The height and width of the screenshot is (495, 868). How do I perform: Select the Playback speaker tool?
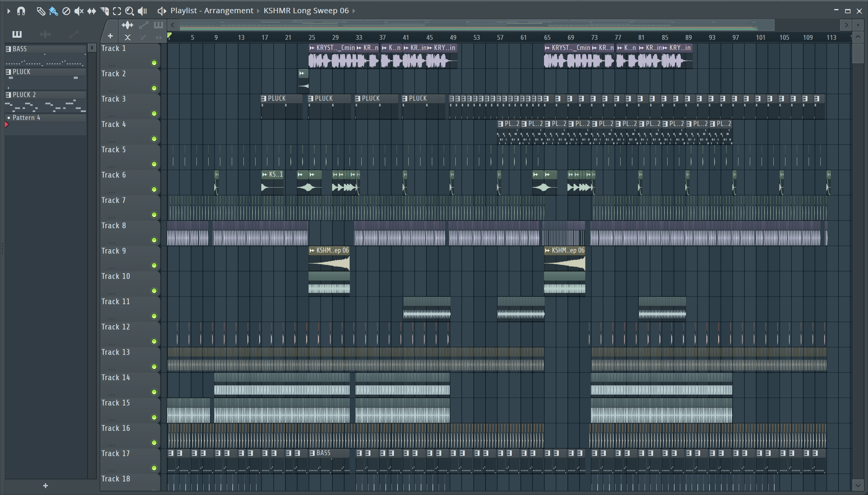tap(142, 11)
